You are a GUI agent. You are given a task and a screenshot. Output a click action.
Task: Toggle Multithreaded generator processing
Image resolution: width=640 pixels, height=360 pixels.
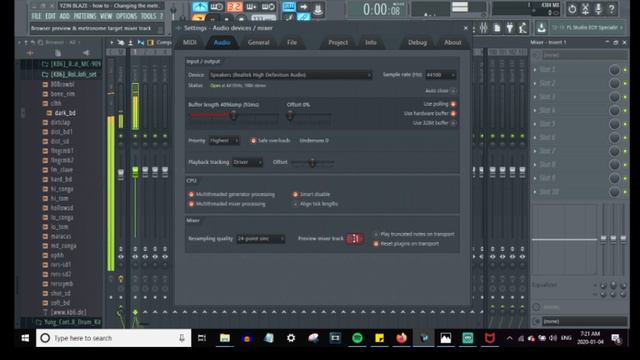coord(191,194)
